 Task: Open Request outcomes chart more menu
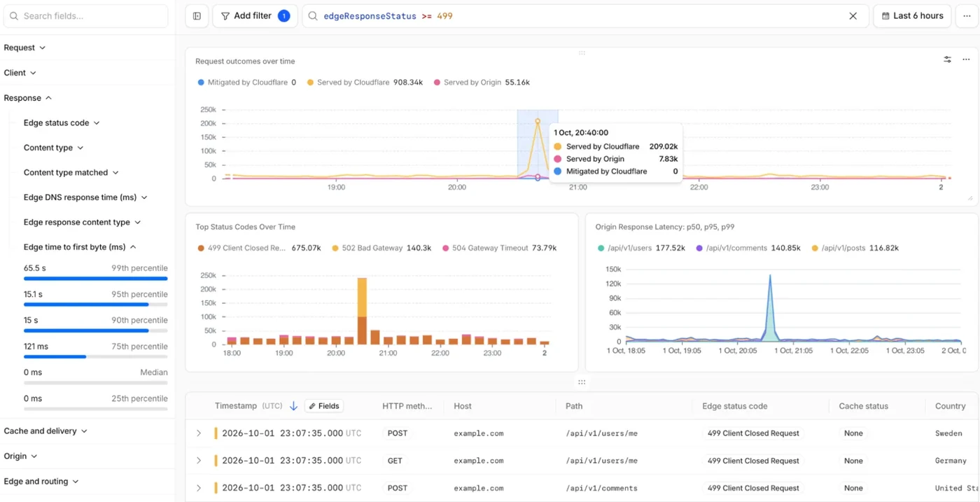966,60
